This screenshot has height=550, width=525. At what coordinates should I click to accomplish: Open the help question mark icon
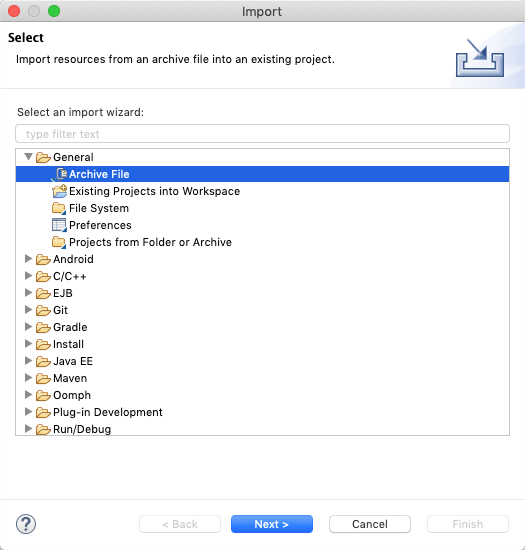(26, 524)
